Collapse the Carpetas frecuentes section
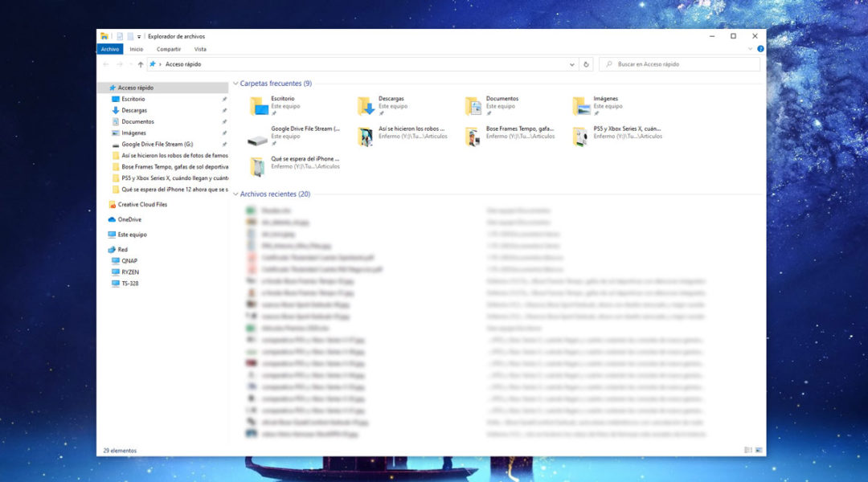This screenshot has height=482, width=868. (235, 83)
